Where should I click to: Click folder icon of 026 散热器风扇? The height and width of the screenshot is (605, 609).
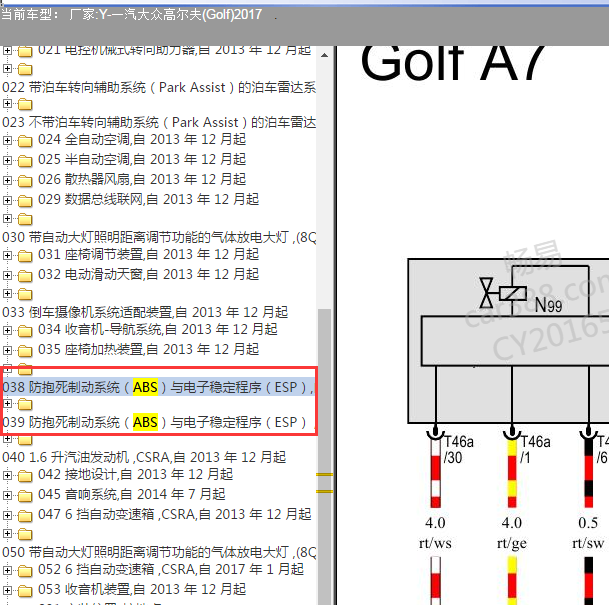click(x=25, y=181)
